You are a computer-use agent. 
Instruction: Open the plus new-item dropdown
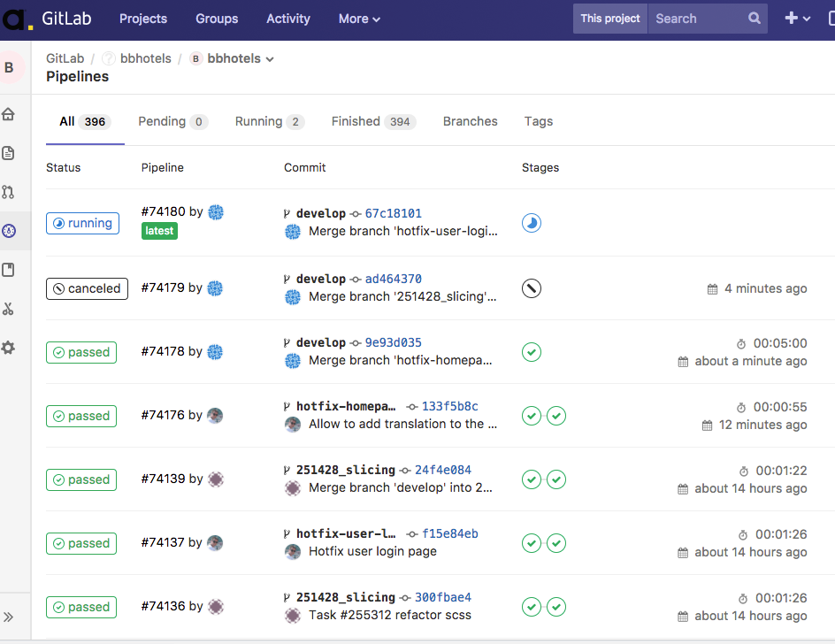797,18
